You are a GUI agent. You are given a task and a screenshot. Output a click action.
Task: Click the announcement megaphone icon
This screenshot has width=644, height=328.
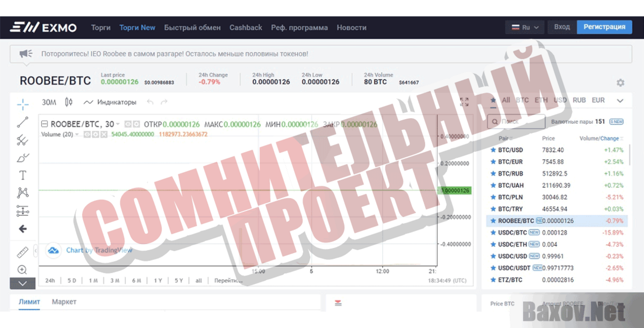(26, 54)
